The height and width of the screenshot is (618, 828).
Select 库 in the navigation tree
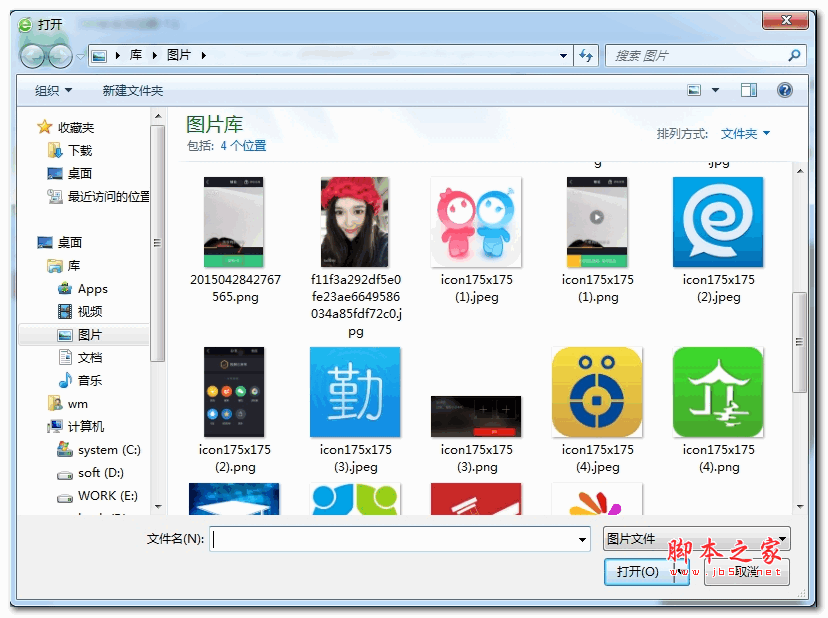coord(64,266)
